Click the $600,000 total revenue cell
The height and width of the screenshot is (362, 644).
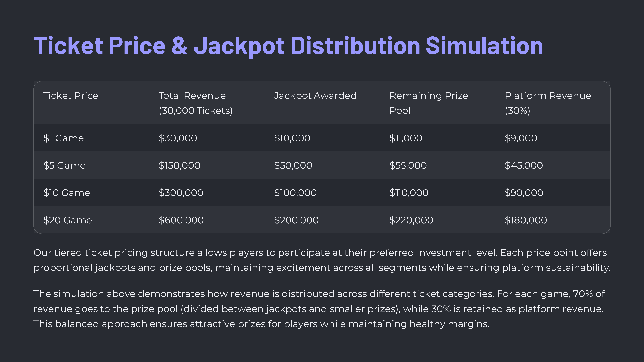click(x=181, y=220)
